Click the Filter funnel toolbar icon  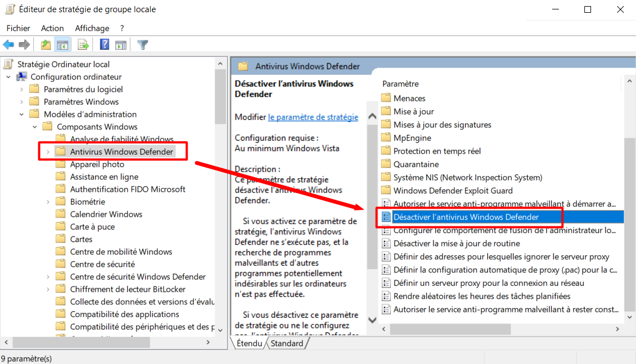(143, 44)
